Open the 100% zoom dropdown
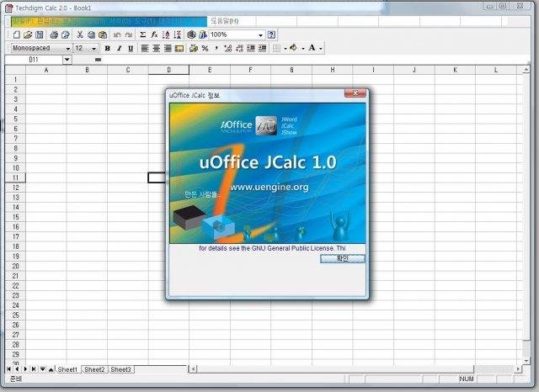The image size is (539, 392). 260,35
